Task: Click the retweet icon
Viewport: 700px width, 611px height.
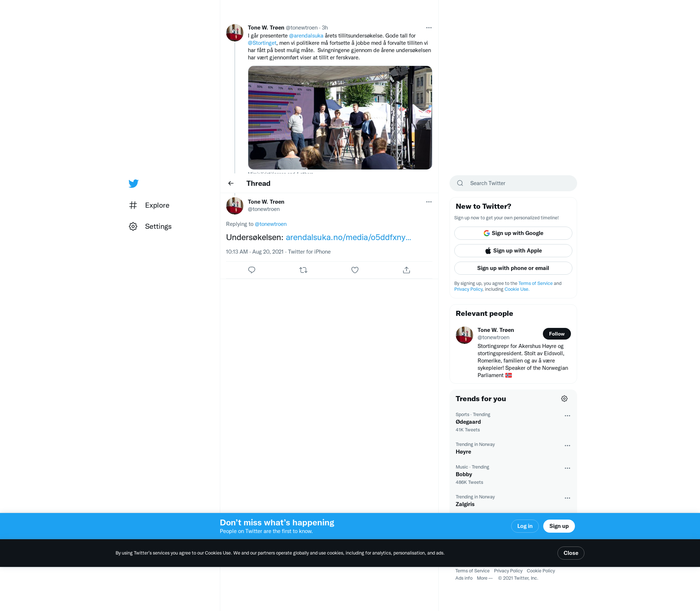Action: [x=303, y=270]
